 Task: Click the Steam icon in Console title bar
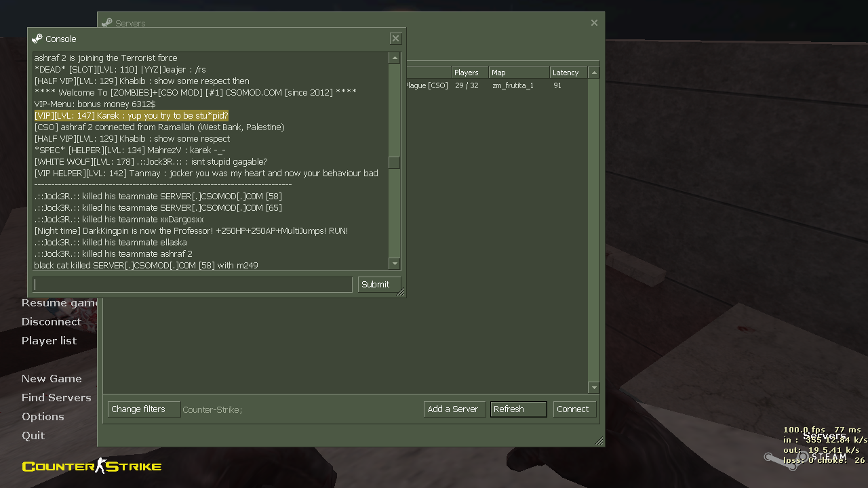point(37,39)
